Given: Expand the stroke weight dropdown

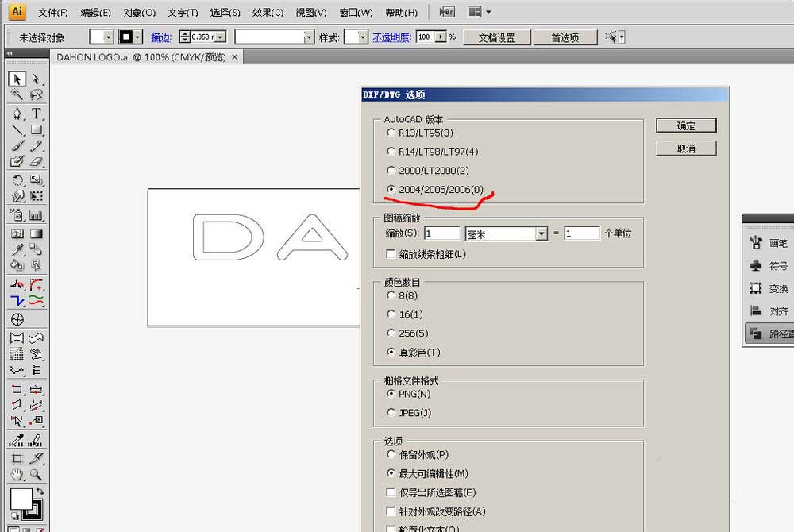Looking at the screenshot, I should [221, 37].
